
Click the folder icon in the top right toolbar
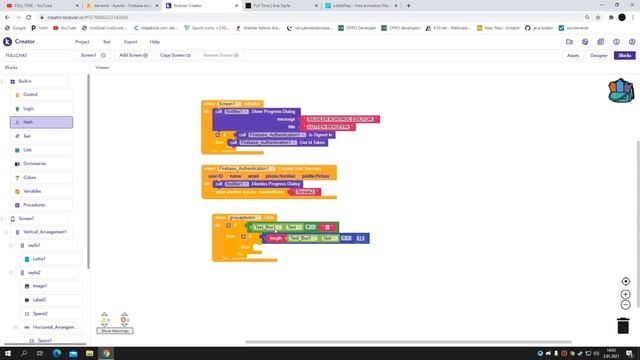569,42
